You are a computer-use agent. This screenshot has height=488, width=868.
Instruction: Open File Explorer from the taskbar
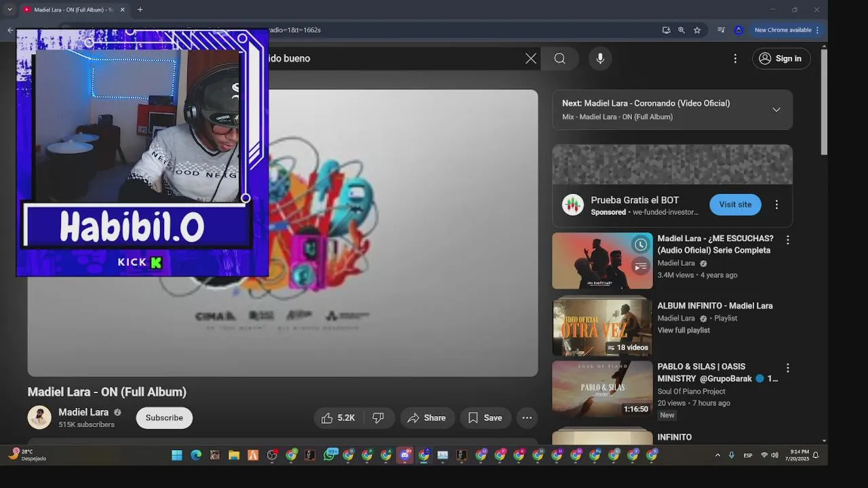(x=234, y=455)
